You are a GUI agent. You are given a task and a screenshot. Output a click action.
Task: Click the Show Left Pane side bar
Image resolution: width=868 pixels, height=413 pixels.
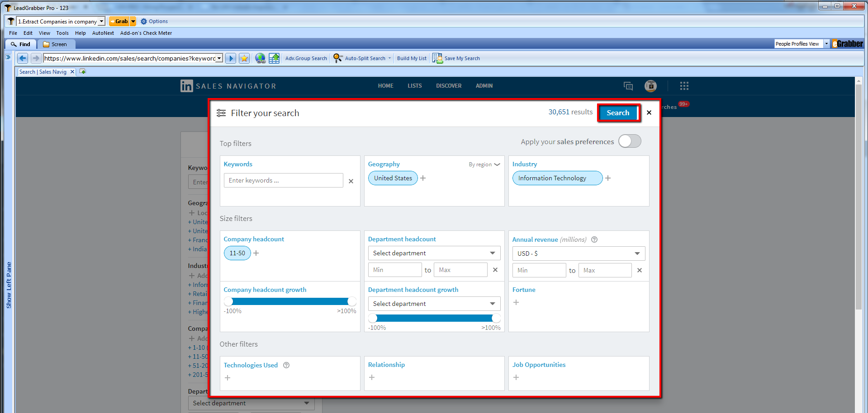(9, 285)
